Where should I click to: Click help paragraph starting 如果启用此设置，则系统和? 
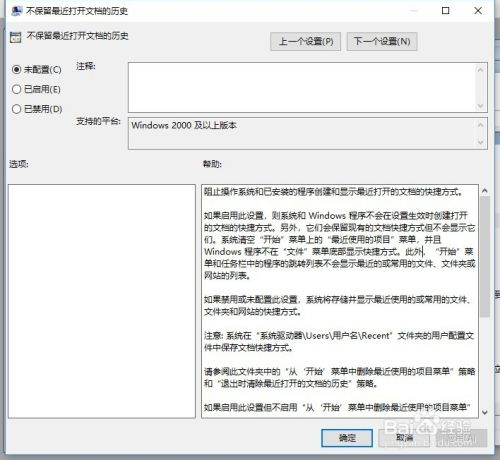click(339, 245)
